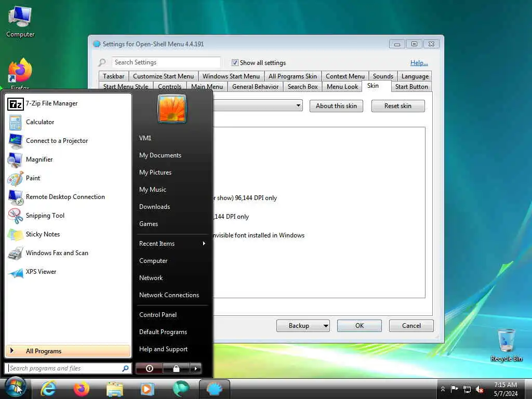Show hidden tray icons arrow

tap(443, 389)
